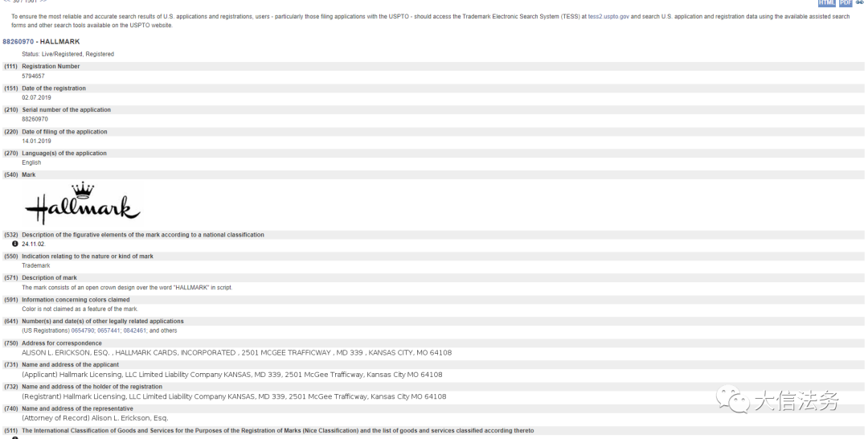This screenshot has height=439, width=868.
Task: Select the (Attorney of Record) line
Action: 95,418
